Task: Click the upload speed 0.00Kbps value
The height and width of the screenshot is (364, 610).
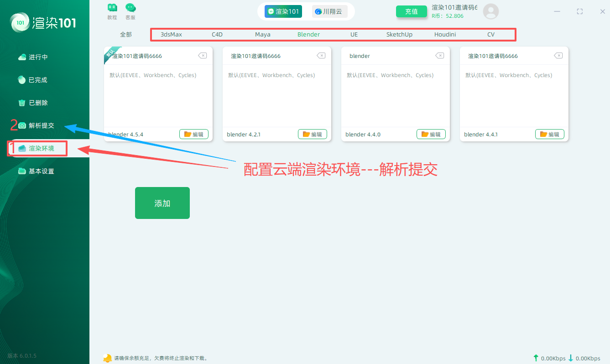Action: click(x=553, y=359)
